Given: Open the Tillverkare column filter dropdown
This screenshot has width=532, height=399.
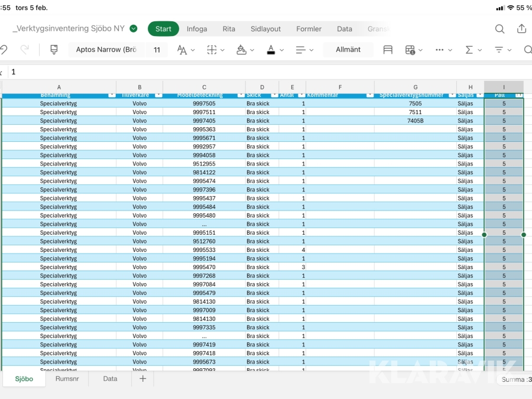Looking at the screenshot, I should click(158, 95).
